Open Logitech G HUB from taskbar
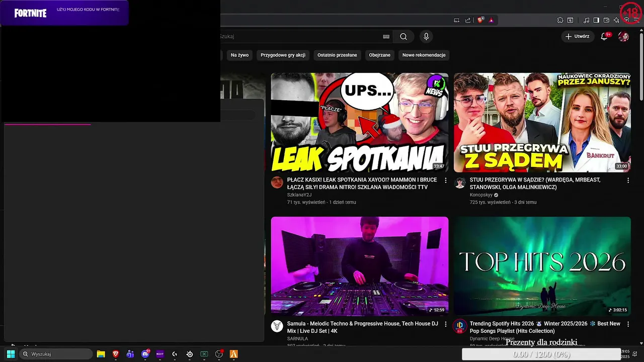644x362 pixels. (x=175, y=354)
